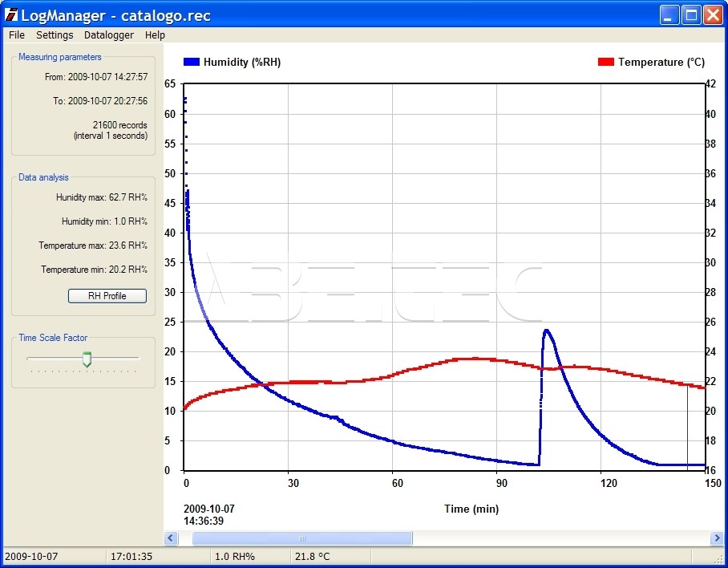Image resolution: width=728 pixels, height=568 pixels.
Task: Click the resize grip in the window corner
Action: tap(719, 558)
